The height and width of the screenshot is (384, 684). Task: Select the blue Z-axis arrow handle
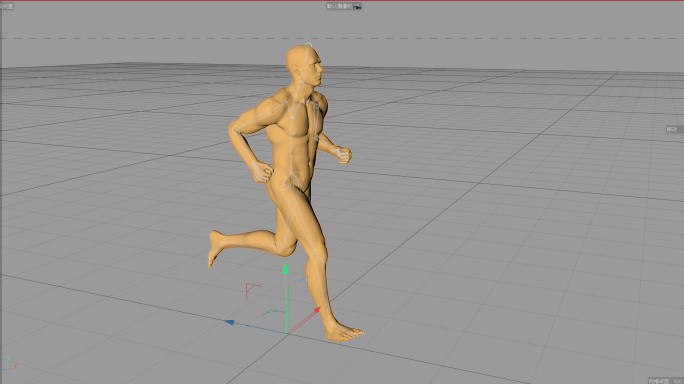click(229, 322)
